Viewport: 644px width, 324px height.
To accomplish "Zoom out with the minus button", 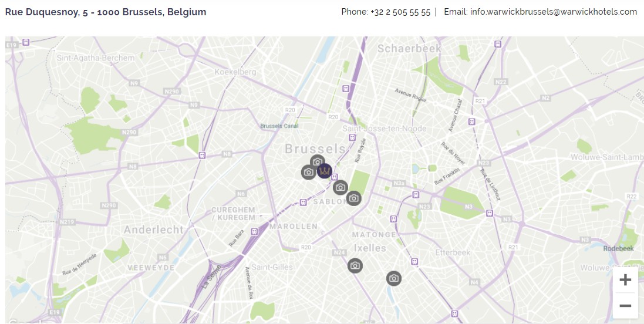I will [625, 306].
